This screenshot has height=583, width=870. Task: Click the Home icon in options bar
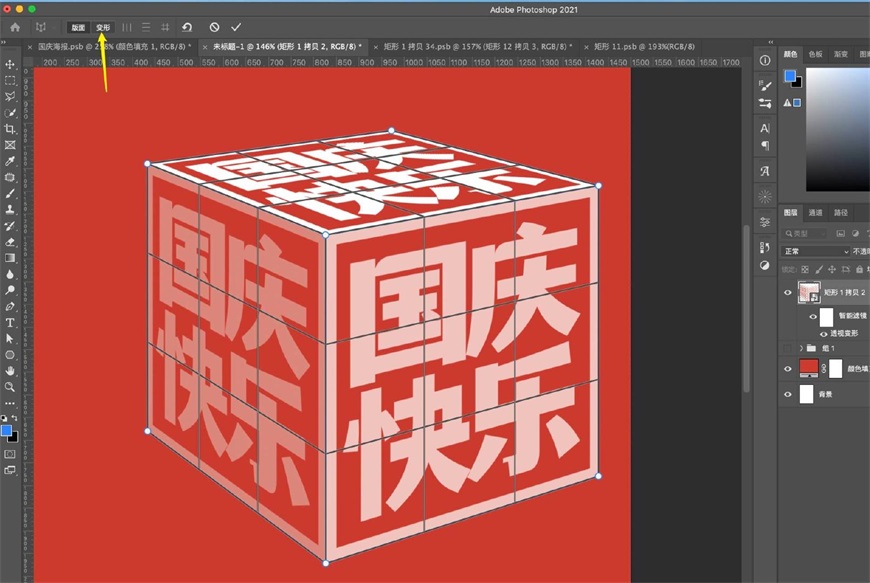coord(15,27)
